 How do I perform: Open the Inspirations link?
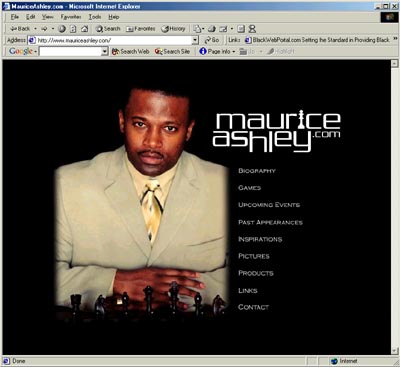tap(260, 239)
